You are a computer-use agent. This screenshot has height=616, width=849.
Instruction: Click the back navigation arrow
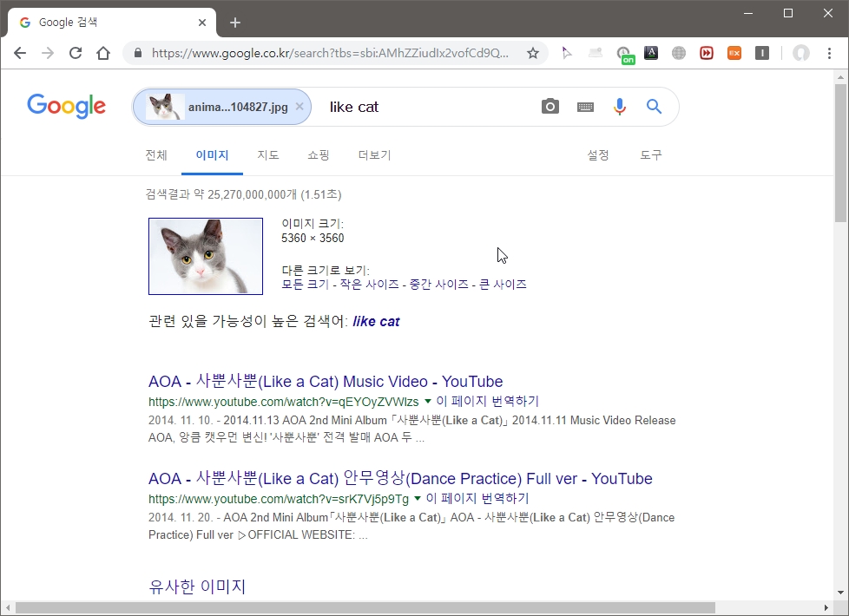click(x=20, y=53)
